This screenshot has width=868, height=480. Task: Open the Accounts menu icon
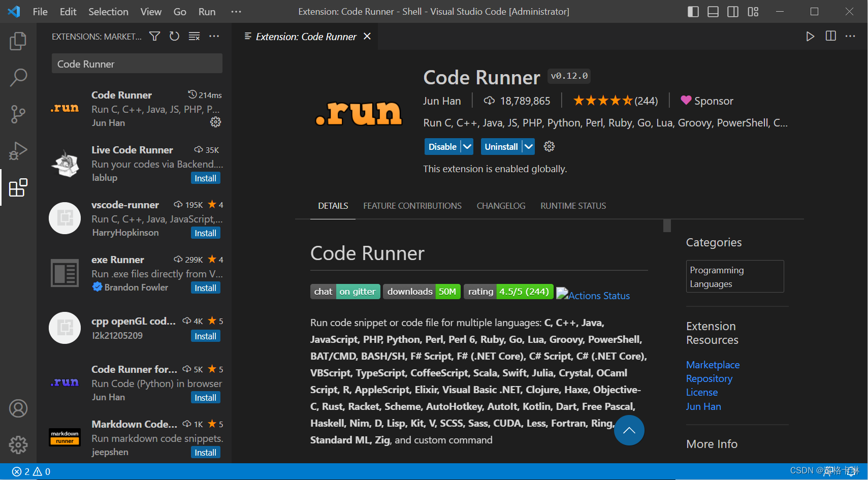[18, 408]
